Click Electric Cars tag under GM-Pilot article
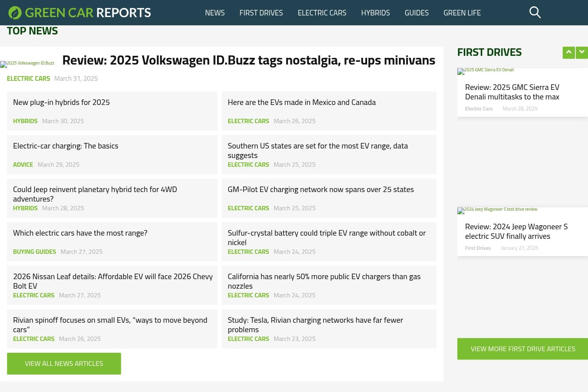The image size is (588, 392). (x=248, y=208)
